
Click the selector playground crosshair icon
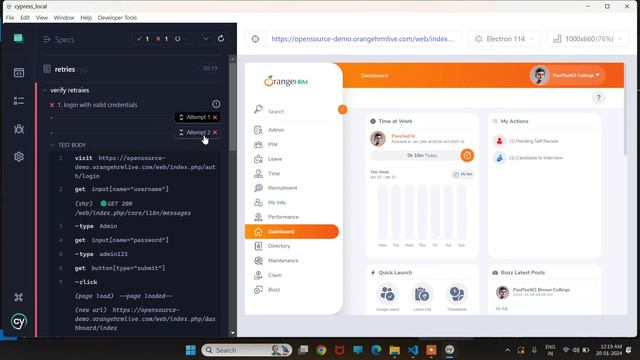click(x=256, y=39)
